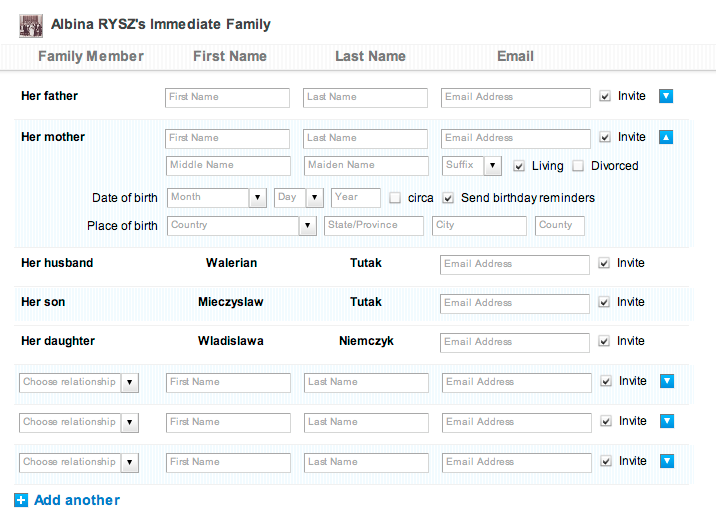Viewport: 716px width, 515px height.
Task: Toggle the Living checkbox
Action: click(x=519, y=166)
